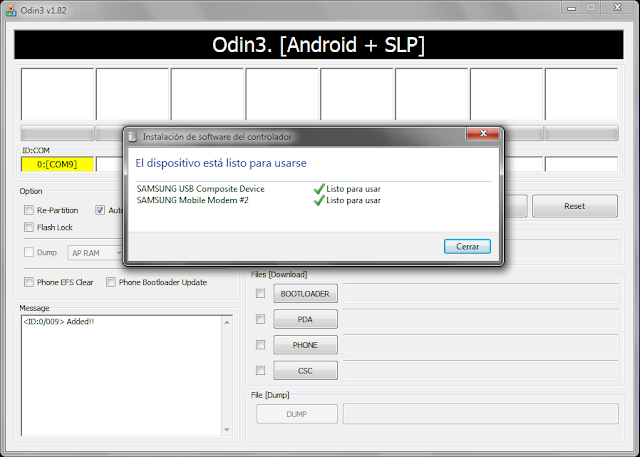Click the BOOTLOADER file path field
The width and height of the screenshot is (640, 457).
click(x=480, y=293)
